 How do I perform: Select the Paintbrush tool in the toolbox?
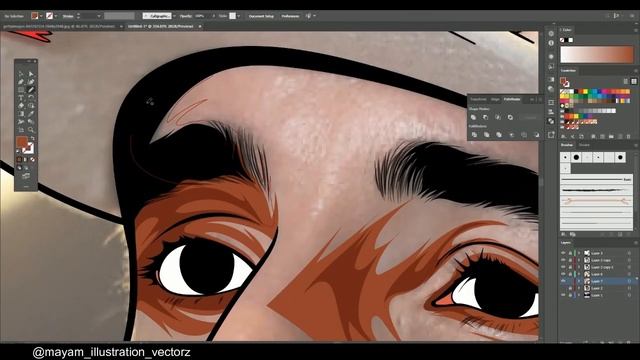(x=31, y=89)
